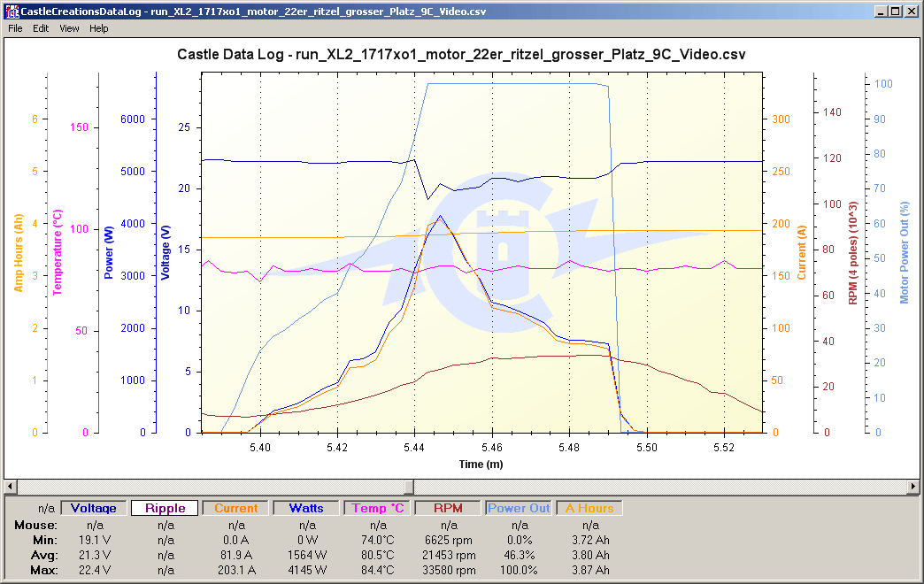Click the 'Max:' row label
Screen dimensions: 924x584
click(44, 570)
